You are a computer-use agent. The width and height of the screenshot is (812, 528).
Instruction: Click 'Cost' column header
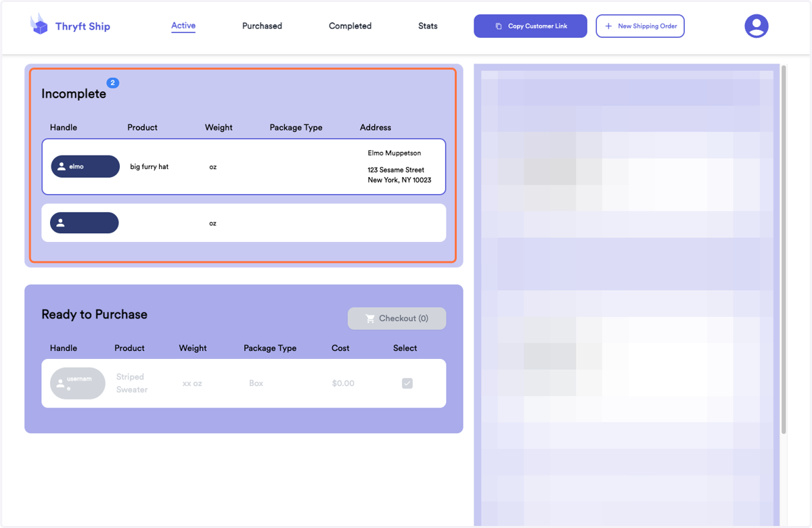[x=340, y=348]
